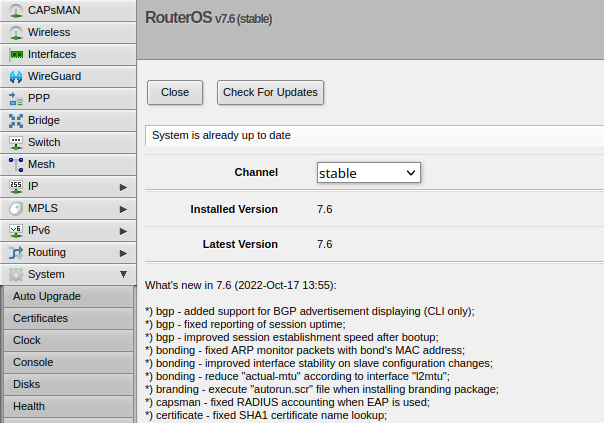Select Certificates under System

(x=69, y=318)
